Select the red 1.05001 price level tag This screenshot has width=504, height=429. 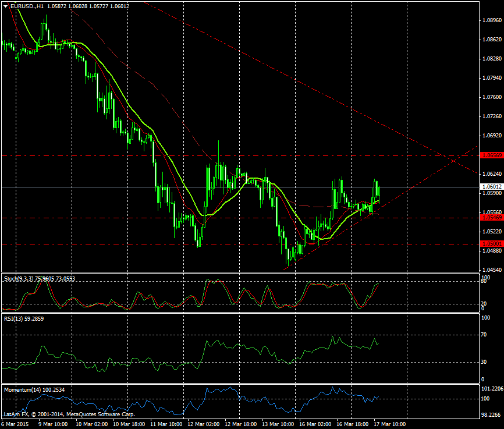point(491,244)
